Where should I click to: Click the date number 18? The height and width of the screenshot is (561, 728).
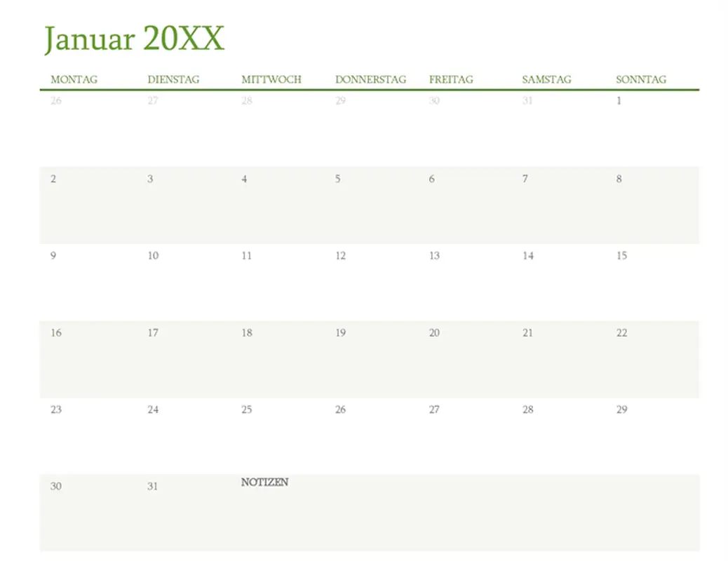pyautogui.click(x=247, y=332)
